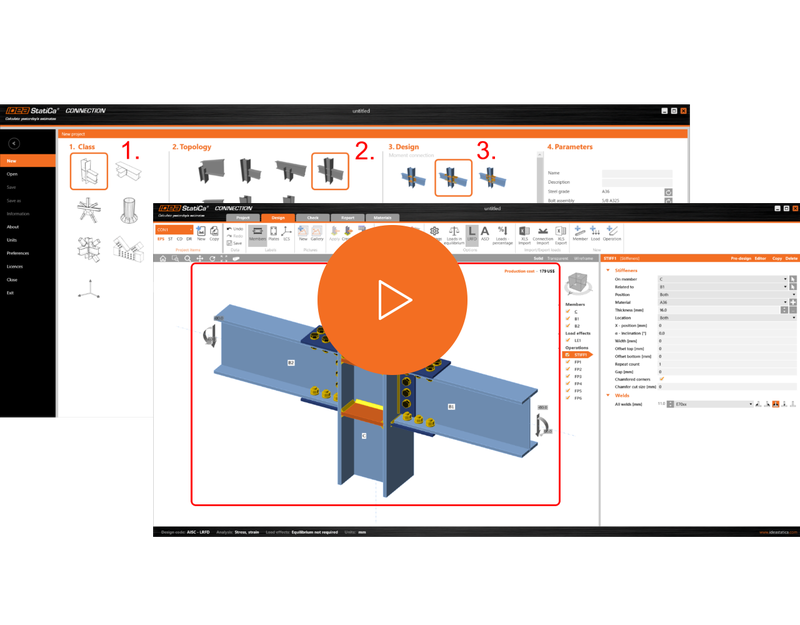
Task: Collapse the Stiffeners section triangle
Action: point(608,270)
